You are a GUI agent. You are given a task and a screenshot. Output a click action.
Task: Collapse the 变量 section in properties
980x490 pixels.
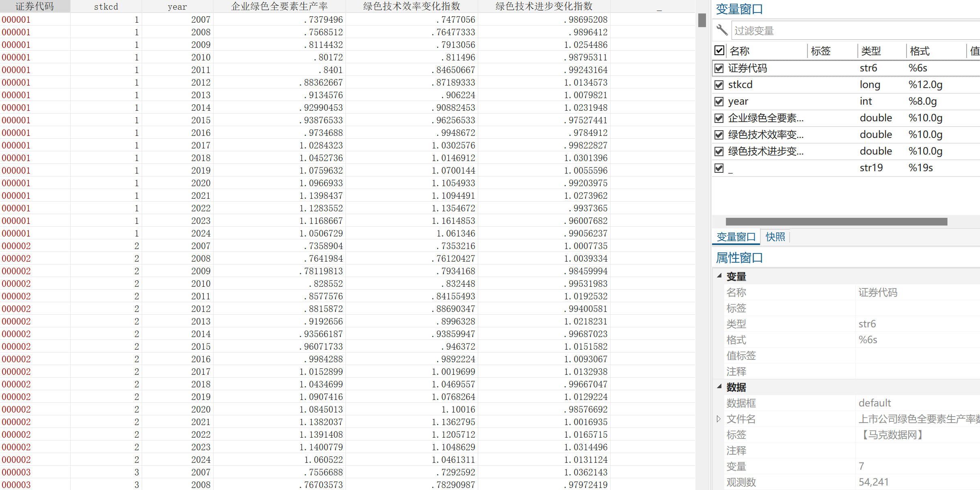(719, 276)
